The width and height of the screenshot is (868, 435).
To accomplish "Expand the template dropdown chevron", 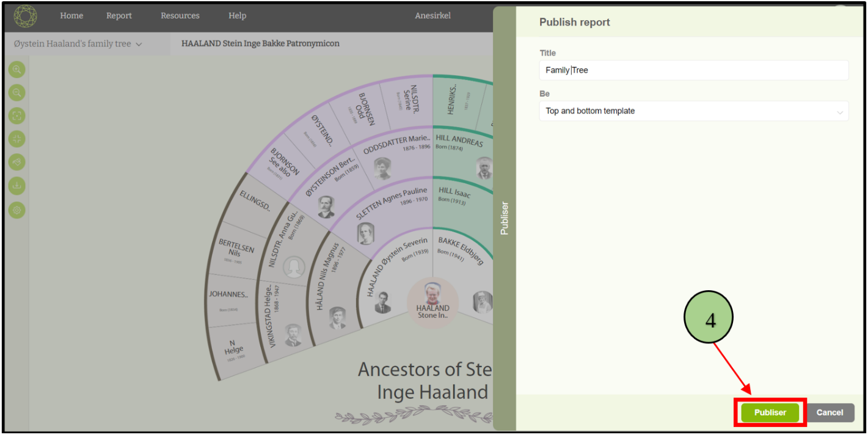I will pyautogui.click(x=840, y=112).
